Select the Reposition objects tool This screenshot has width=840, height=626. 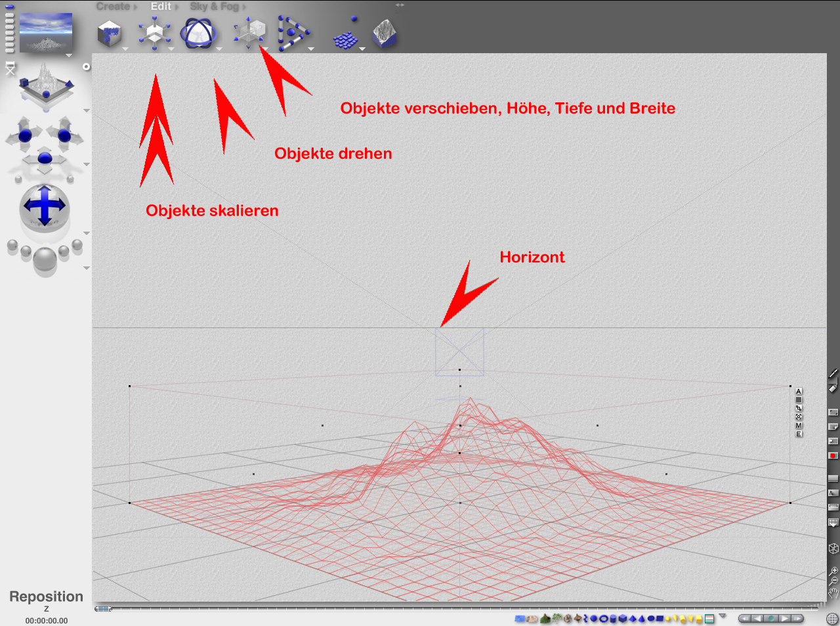[x=249, y=33]
